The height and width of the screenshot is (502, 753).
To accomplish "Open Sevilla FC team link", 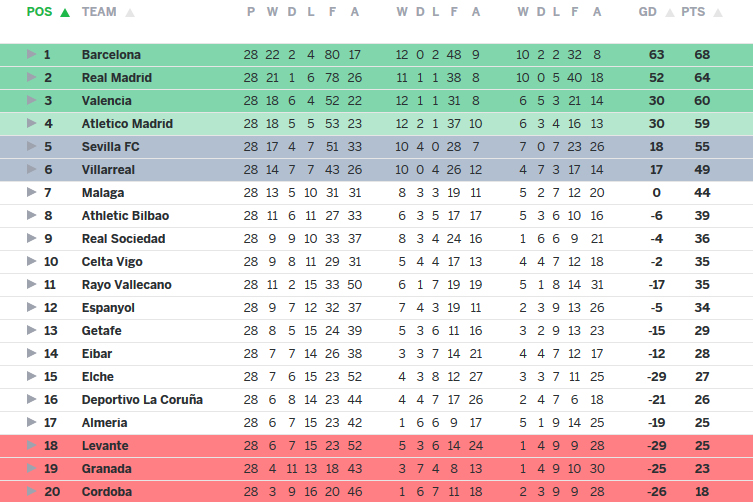I will 109,147.
